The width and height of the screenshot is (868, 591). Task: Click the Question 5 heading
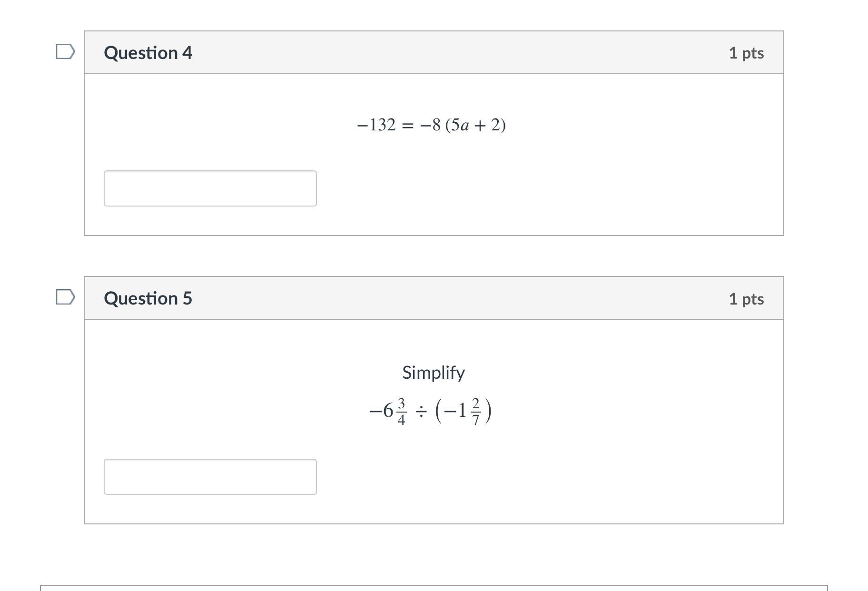(148, 298)
